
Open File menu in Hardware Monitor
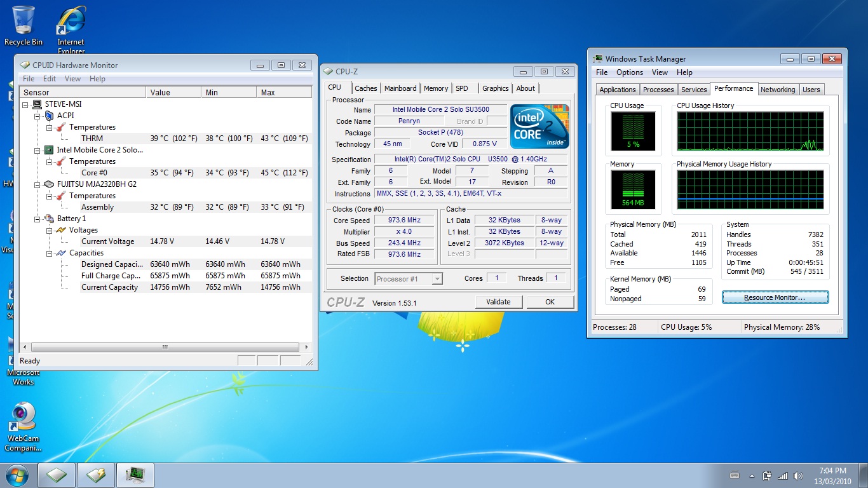click(29, 79)
